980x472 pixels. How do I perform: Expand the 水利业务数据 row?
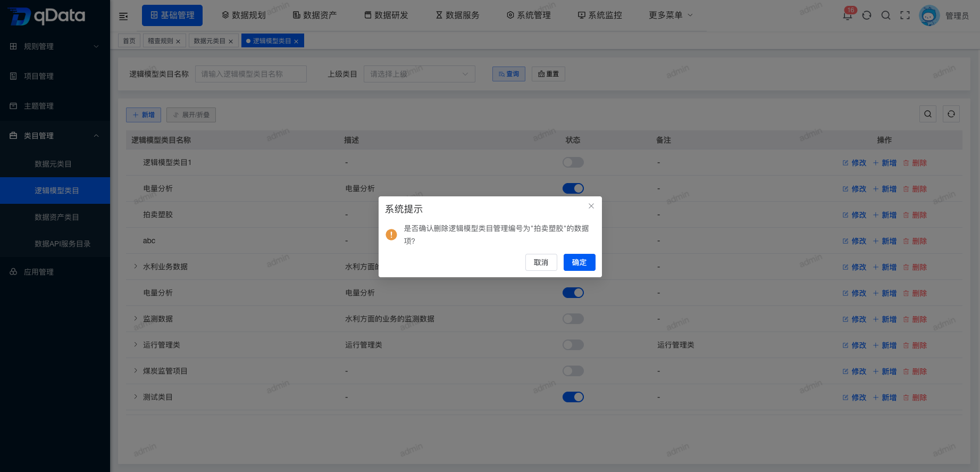tap(136, 266)
